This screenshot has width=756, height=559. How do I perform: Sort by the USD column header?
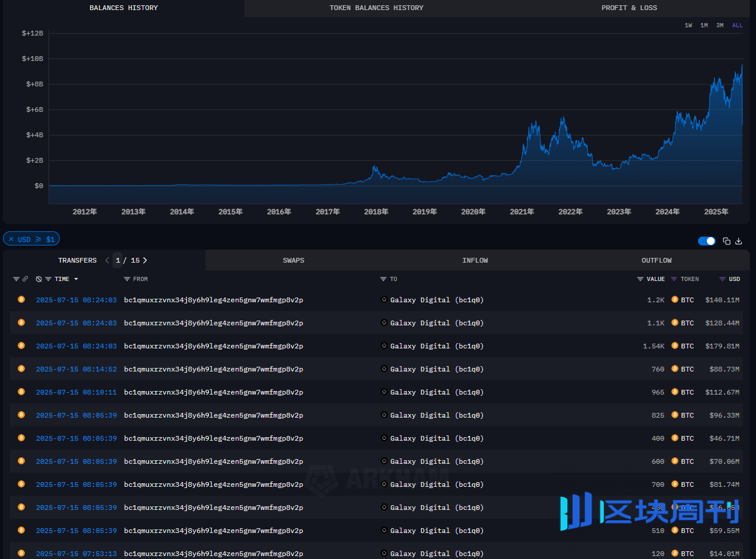(x=734, y=279)
